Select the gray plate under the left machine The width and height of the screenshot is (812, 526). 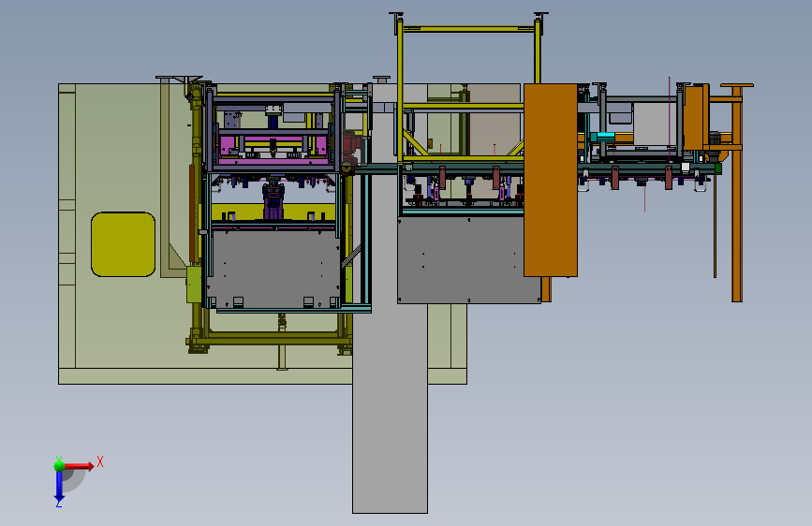click(x=273, y=270)
